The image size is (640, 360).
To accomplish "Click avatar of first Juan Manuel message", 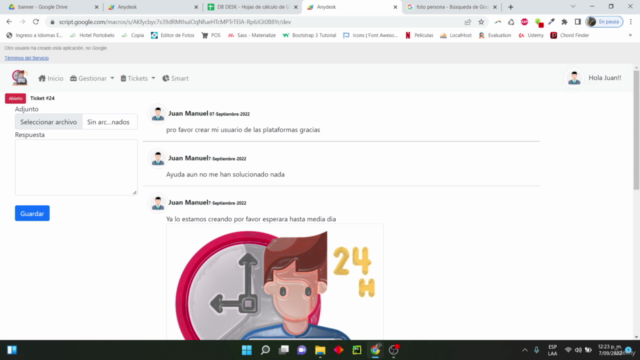I will click(x=158, y=114).
